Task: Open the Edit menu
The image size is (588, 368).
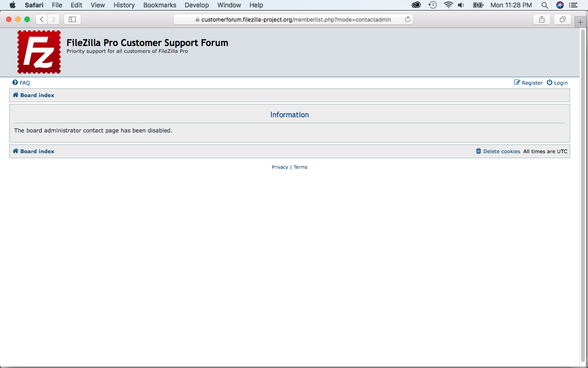Action: [76, 5]
